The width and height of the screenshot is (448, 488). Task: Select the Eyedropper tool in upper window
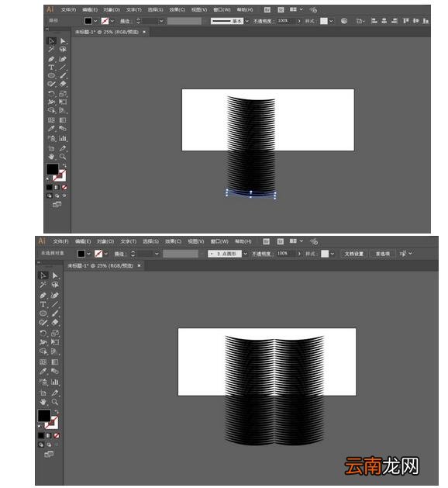click(x=51, y=129)
